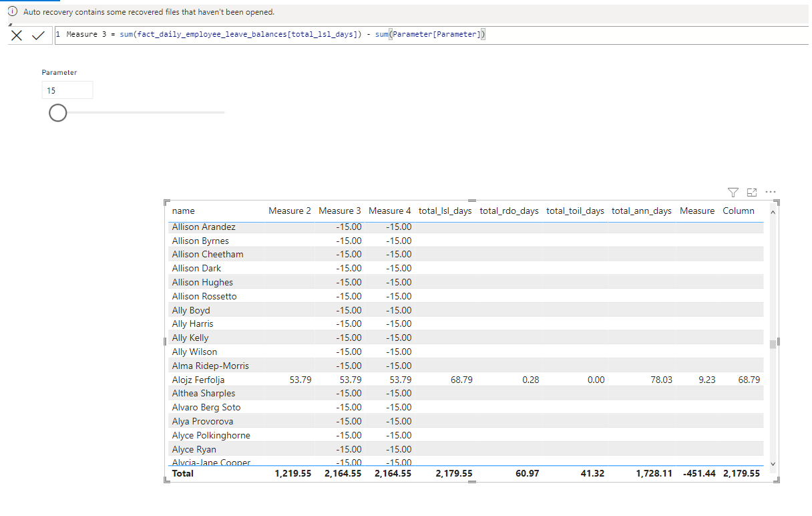Screen dimensions: 812x516
Task: Click the Focus mode icon
Action: tap(752, 192)
